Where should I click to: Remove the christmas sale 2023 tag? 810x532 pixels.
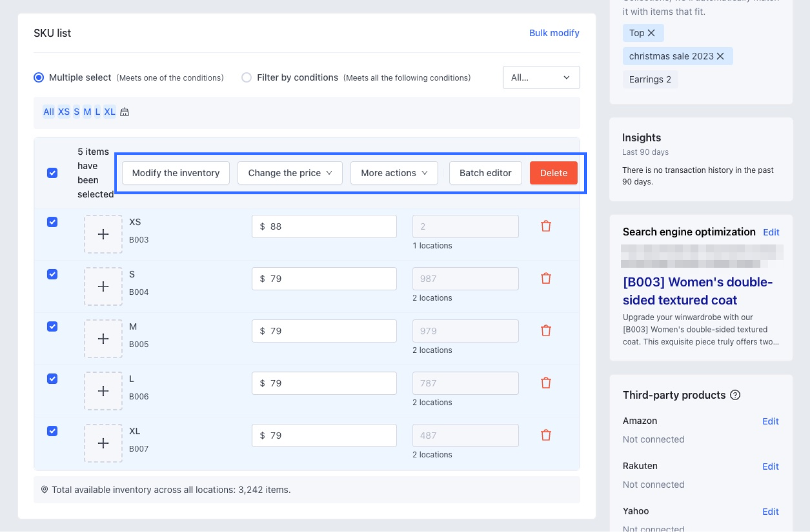[720, 56]
